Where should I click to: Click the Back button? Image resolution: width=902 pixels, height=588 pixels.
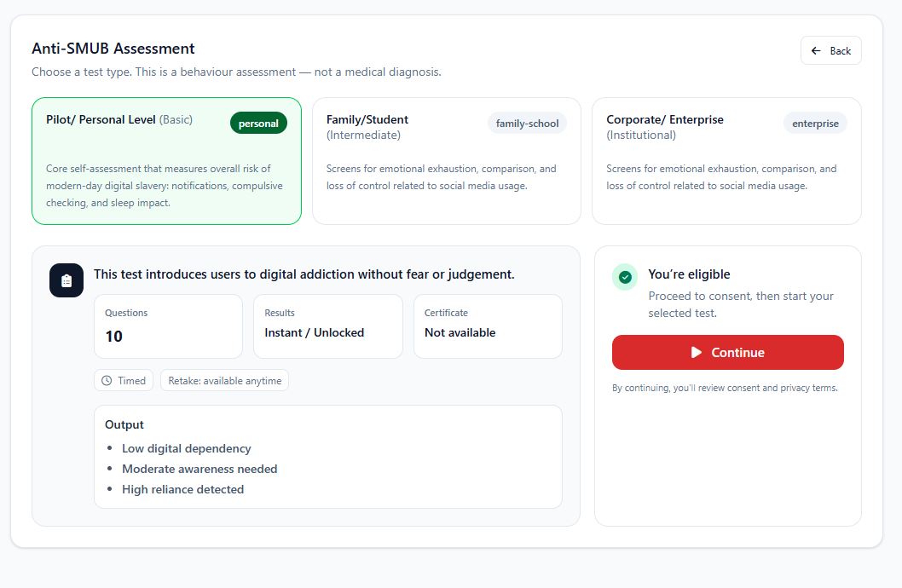click(x=830, y=50)
